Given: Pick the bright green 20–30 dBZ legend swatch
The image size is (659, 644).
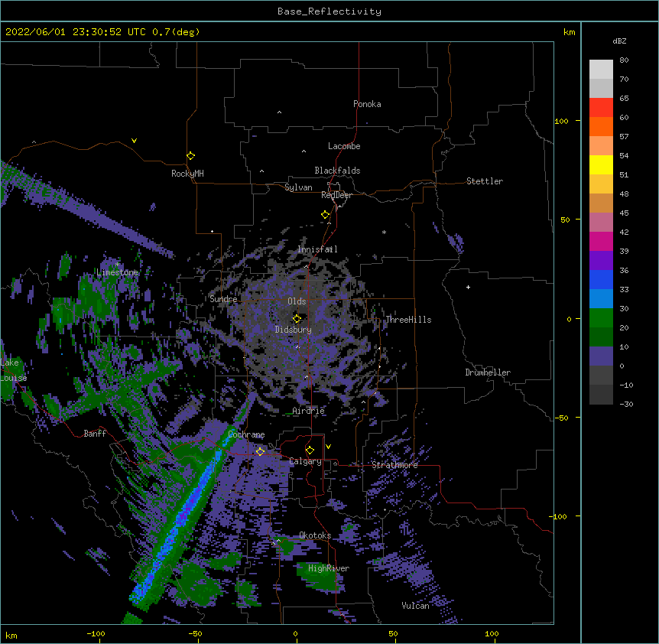Looking at the screenshot, I should tap(601, 318).
